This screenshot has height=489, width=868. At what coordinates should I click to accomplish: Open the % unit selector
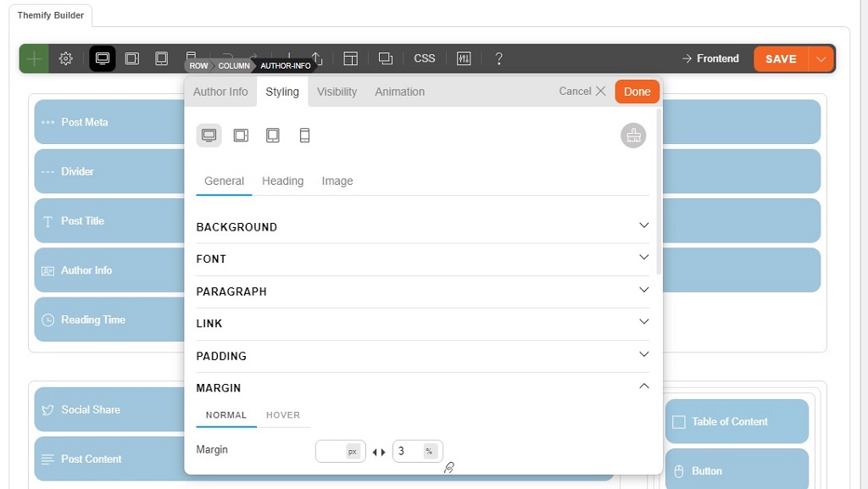tap(430, 452)
